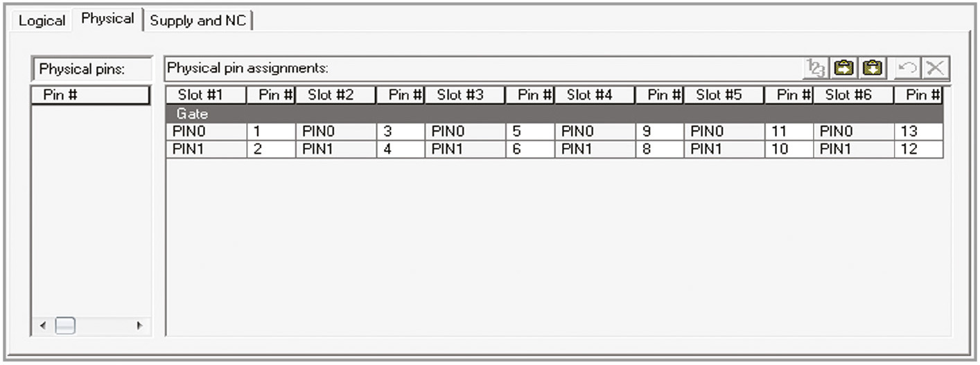Click the Pin # header in Physical pins list
This screenshot has width=980, height=365.
[x=91, y=96]
